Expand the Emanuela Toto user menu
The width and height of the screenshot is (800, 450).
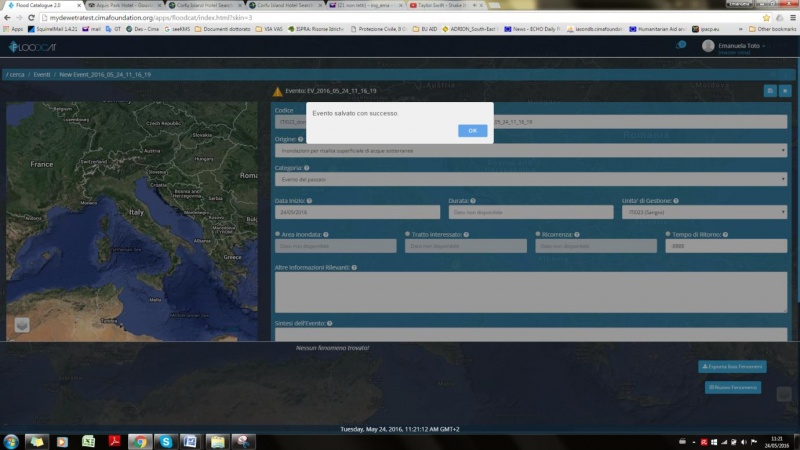click(741, 46)
